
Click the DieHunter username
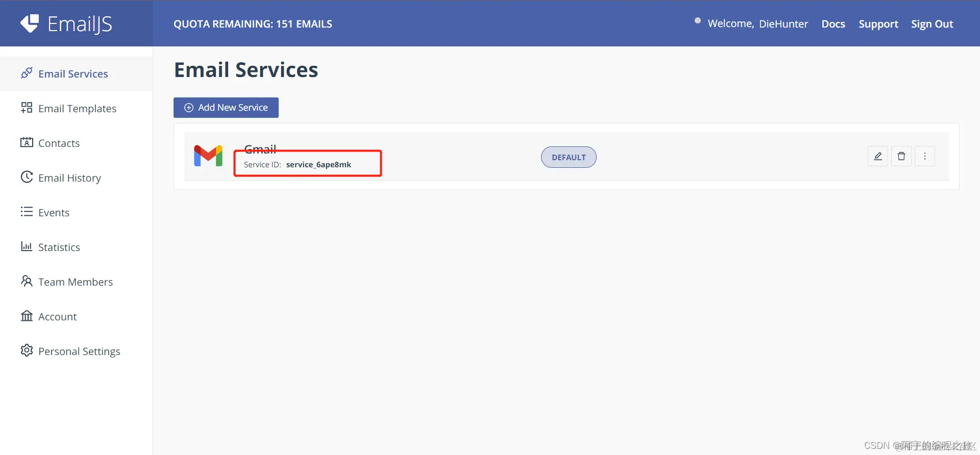click(783, 24)
